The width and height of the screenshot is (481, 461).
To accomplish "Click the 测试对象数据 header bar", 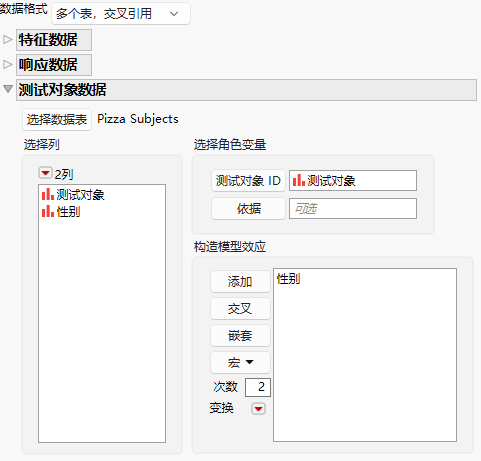I will pyautogui.click(x=246, y=90).
